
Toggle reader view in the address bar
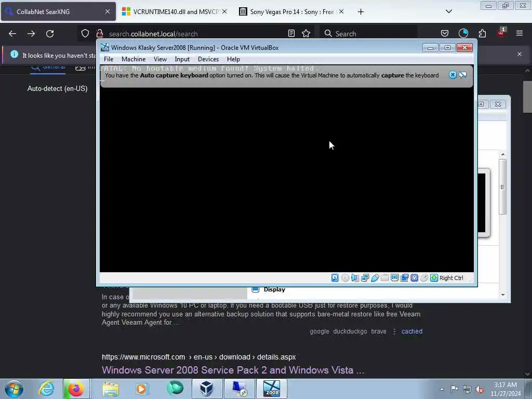point(291,33)
